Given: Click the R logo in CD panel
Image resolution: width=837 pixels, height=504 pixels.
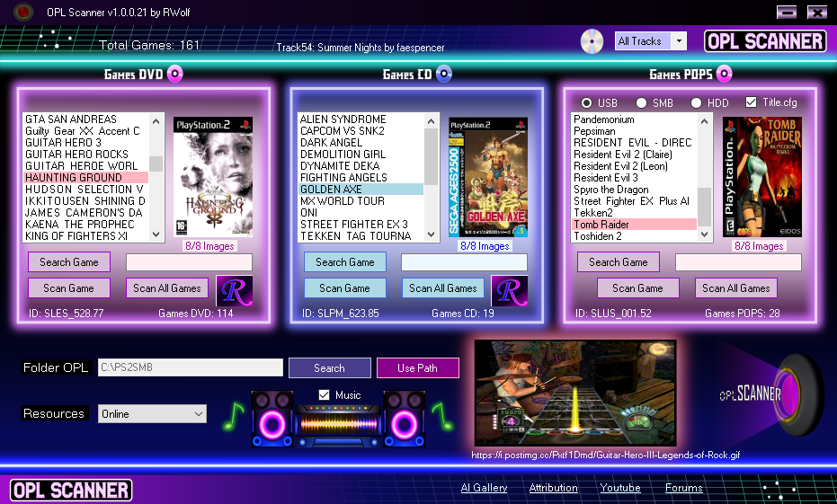Looking at the screenshot, I should pyautogui.click(x=509, y=291).
